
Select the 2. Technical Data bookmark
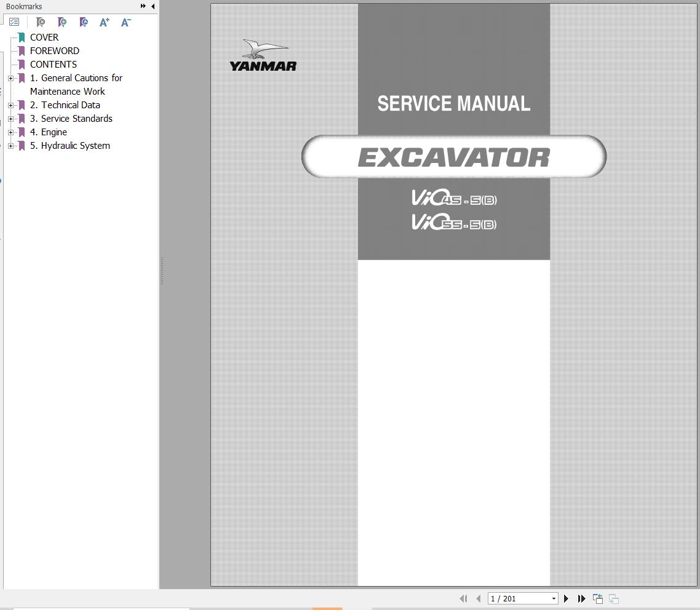65,105
